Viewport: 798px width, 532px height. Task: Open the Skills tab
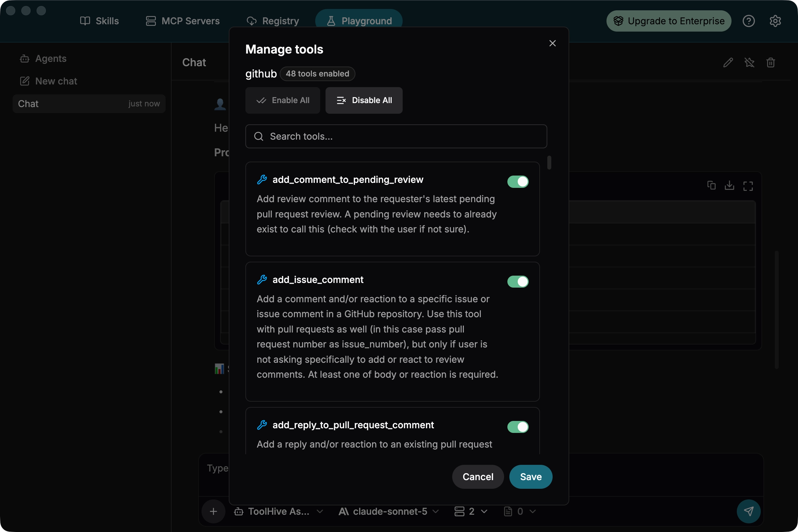click(x=99, y=21)
